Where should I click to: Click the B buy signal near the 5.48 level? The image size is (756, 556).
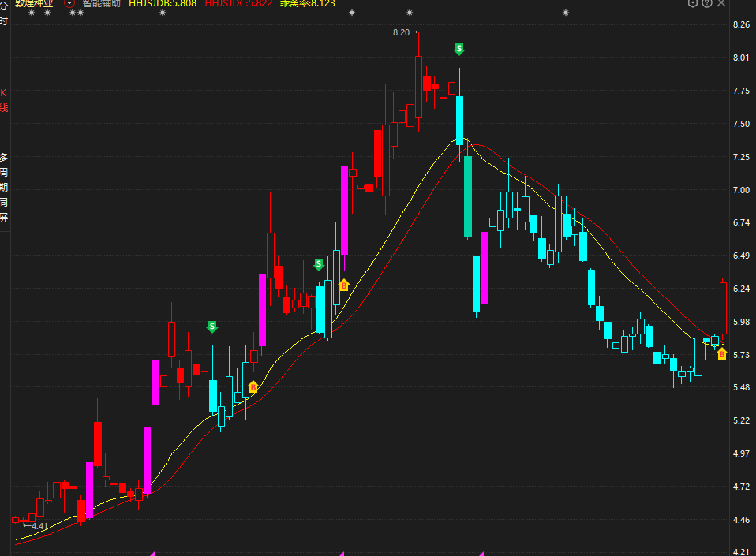[x=253, y=386]
